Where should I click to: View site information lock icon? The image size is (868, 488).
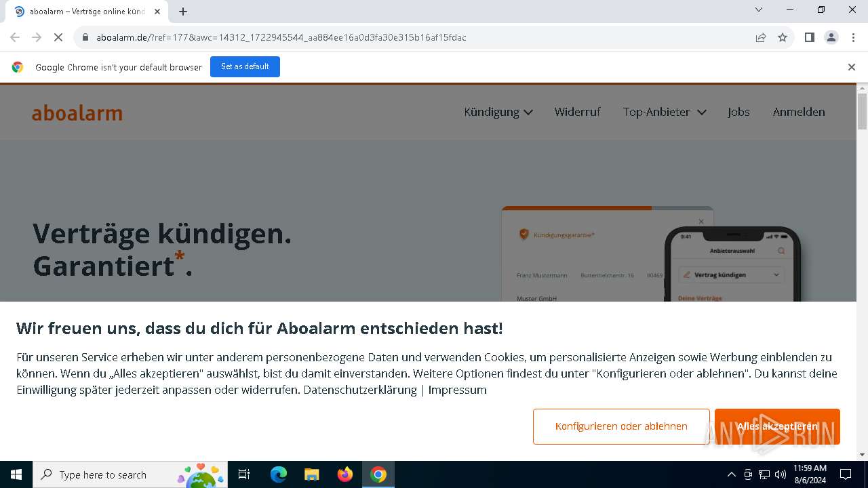pos(85,37)
